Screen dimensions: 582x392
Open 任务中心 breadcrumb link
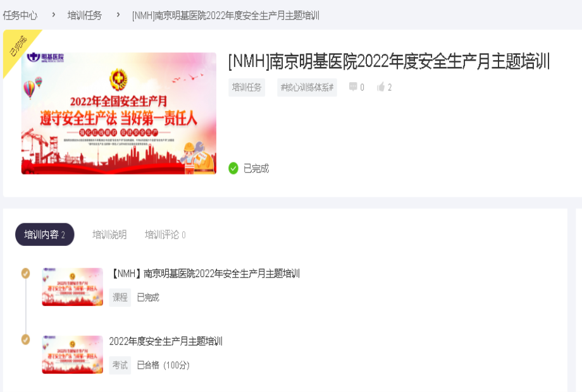pos(20,15)
